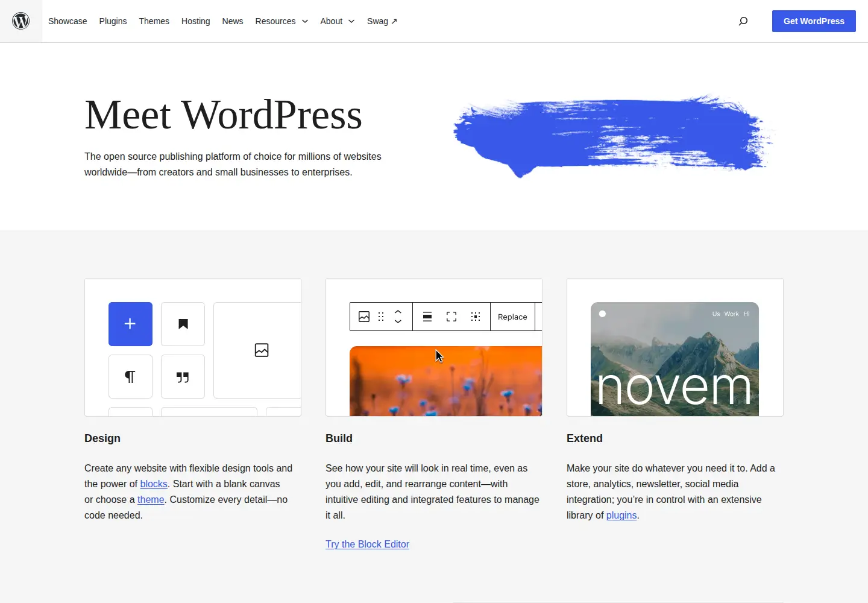Image resolution: width=868 pixels, height=603 pixels.
Task: Click the Extend heading
Action: [585, 438]
